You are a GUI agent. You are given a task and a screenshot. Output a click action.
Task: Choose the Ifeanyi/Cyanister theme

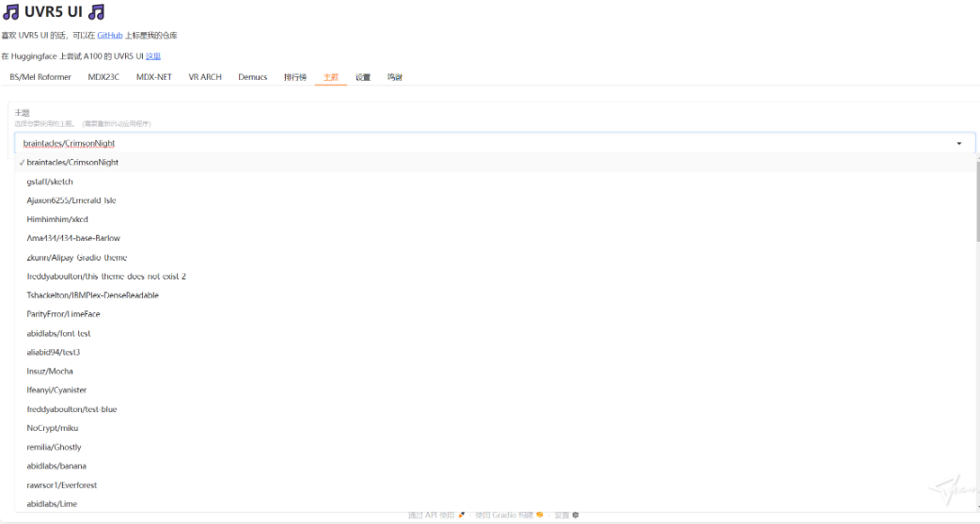tap(495, 389)
